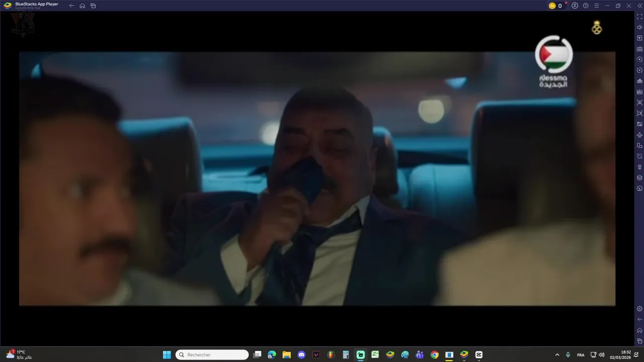Screen dimensions: 644x362
Task: Open Discord from the taskbar
Action: [x=301, y=354]
